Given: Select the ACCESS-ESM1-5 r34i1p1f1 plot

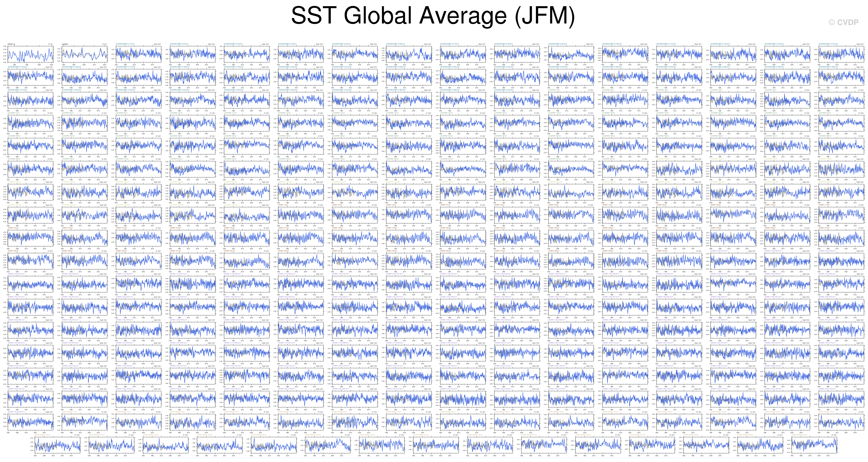Looking at the screenshot, I should pyautogui.click(x=193, y=100).
